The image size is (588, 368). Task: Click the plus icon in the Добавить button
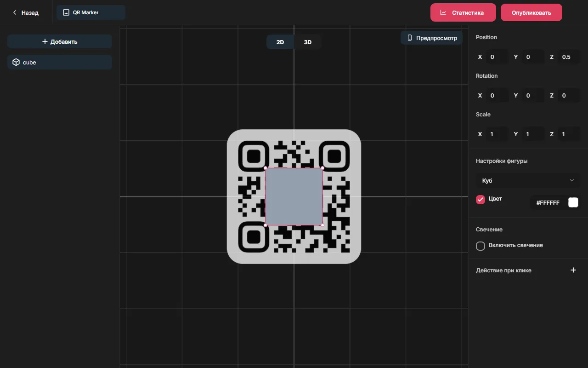(x=45, y=41)
